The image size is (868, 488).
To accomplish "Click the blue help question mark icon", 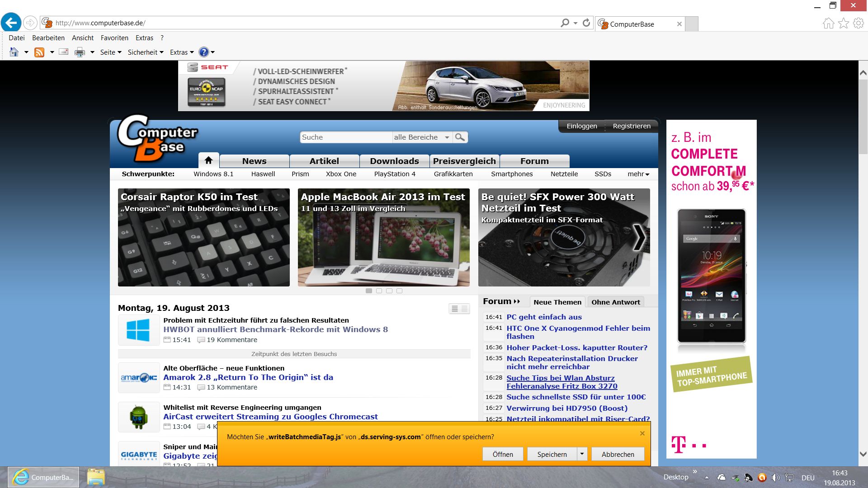I will coord(204,52).
